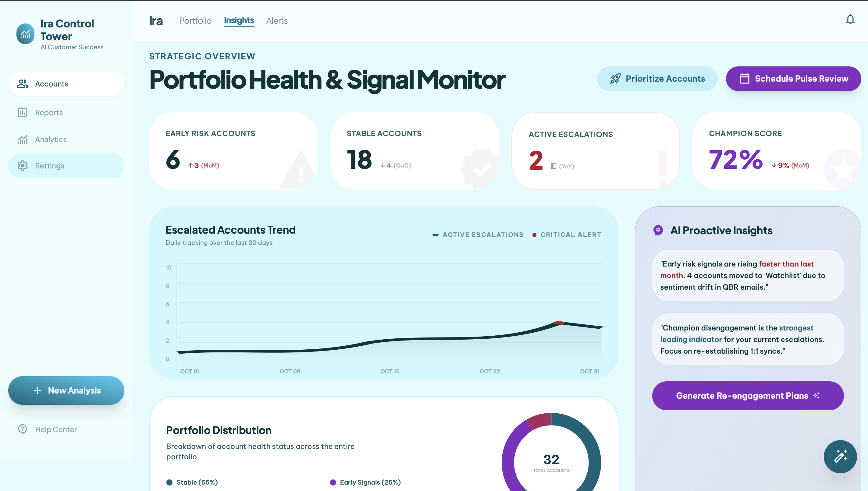
Task: Click the Early Risk Accounts value 6
Action: (x=173, y=160)
